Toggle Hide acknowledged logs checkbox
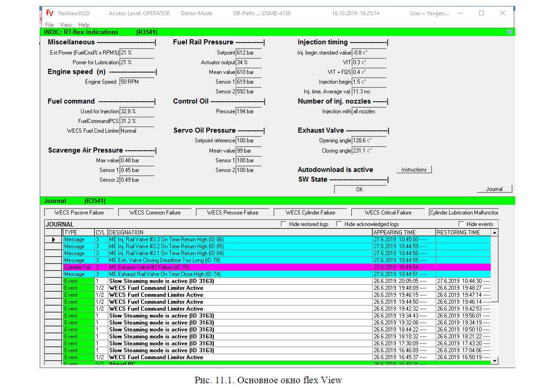The image size is (555, 392). pyautogui.click(x=339, y=224)
